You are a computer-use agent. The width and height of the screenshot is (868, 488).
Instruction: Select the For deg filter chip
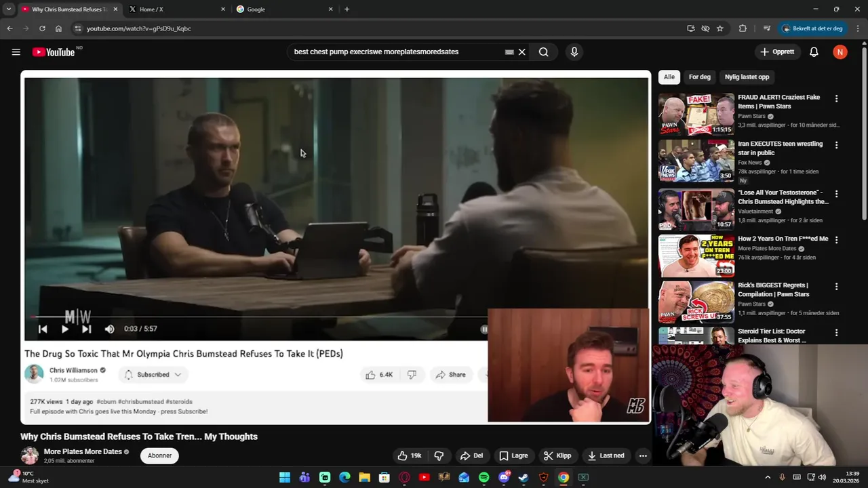pos(700,77)
